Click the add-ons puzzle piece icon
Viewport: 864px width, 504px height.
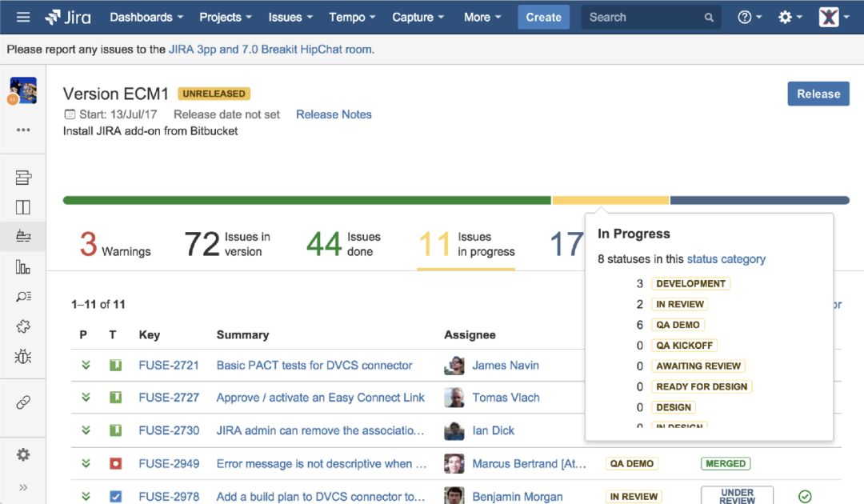coord(23,326)
